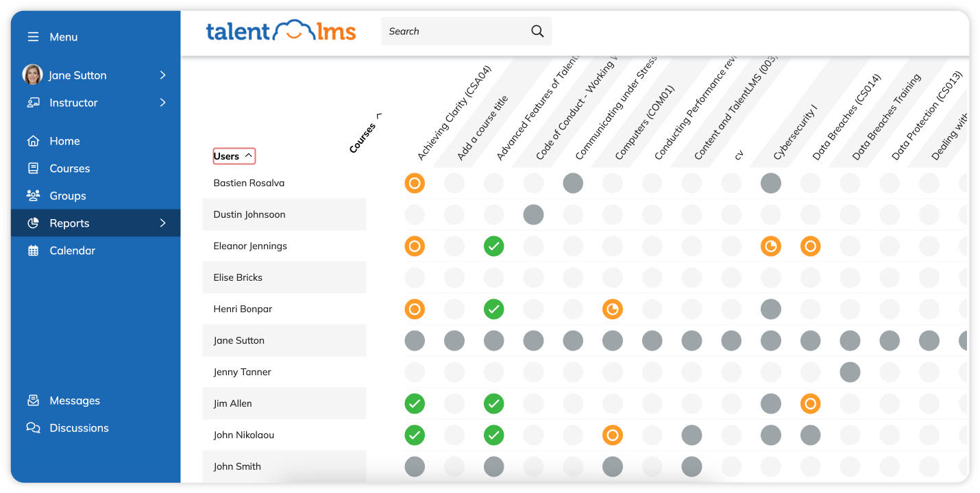The image size is (980, 493).
Task: Click the search magnifier icon
Action: point(537,31)
